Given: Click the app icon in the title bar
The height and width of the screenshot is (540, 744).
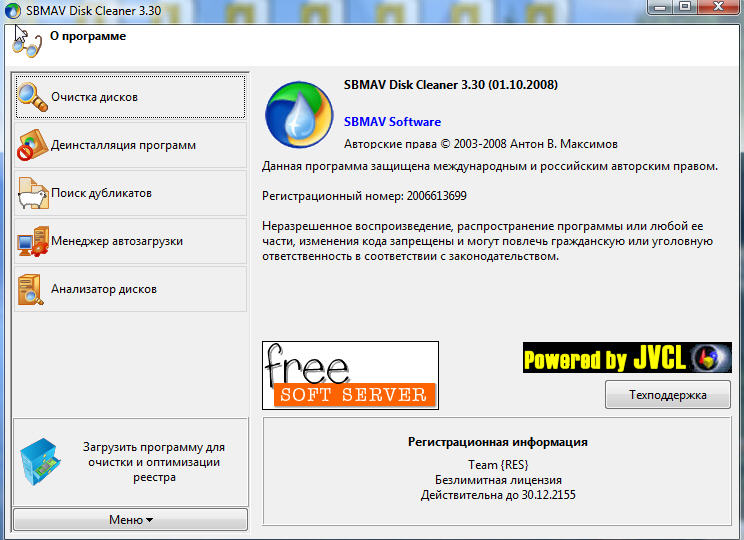Looking at the screenshot, I should tap(12, 10).
